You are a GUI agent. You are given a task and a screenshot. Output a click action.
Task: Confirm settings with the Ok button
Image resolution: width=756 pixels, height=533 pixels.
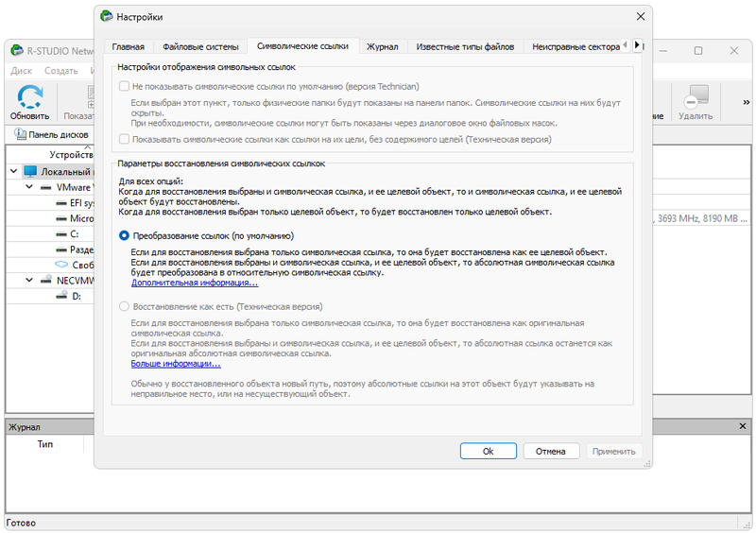point(488,451)
